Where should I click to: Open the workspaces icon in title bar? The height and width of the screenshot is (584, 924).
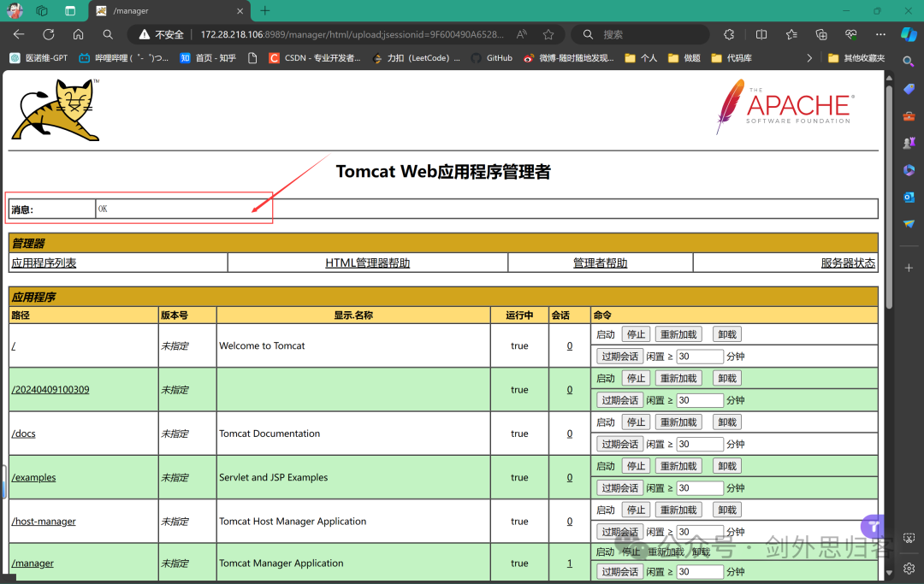[42, 10]
